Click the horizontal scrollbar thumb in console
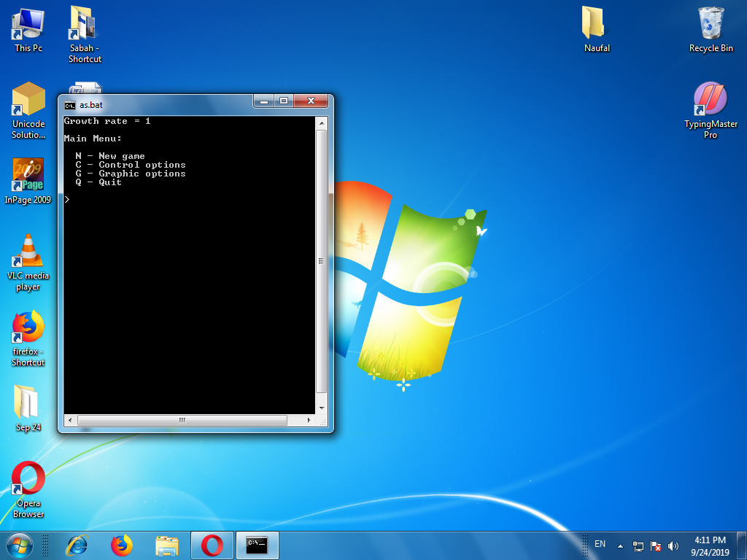The width and height of the screenshot is (747, 560). 182,420
